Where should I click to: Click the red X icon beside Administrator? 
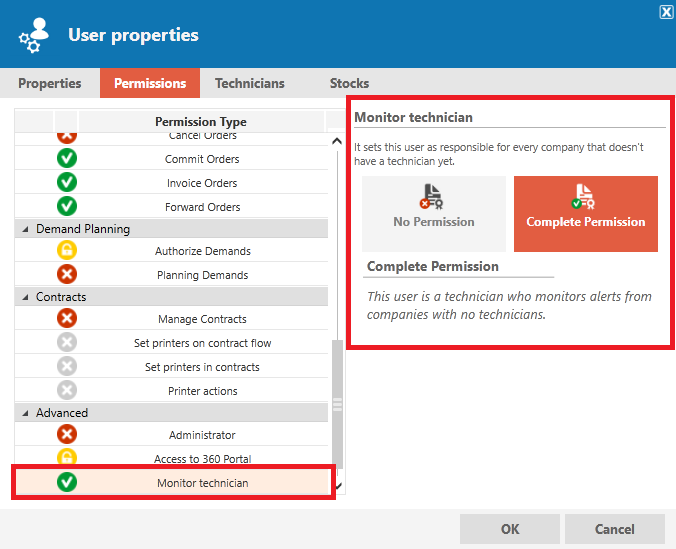(67, 434)
